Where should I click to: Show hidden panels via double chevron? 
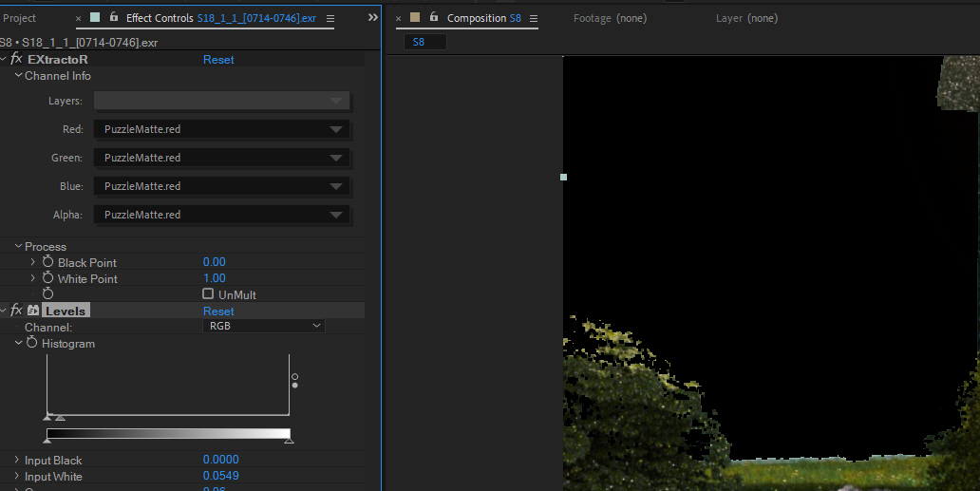tap(373, 17)
